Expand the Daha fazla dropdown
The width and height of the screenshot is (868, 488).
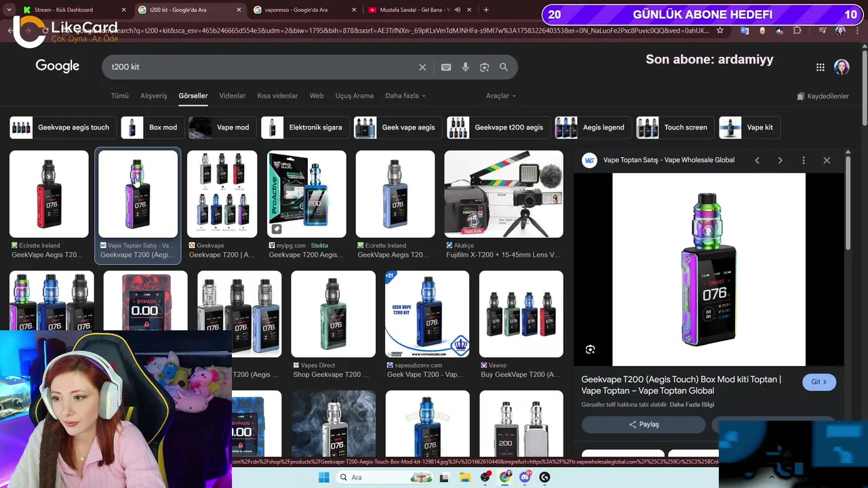point(405,96)
